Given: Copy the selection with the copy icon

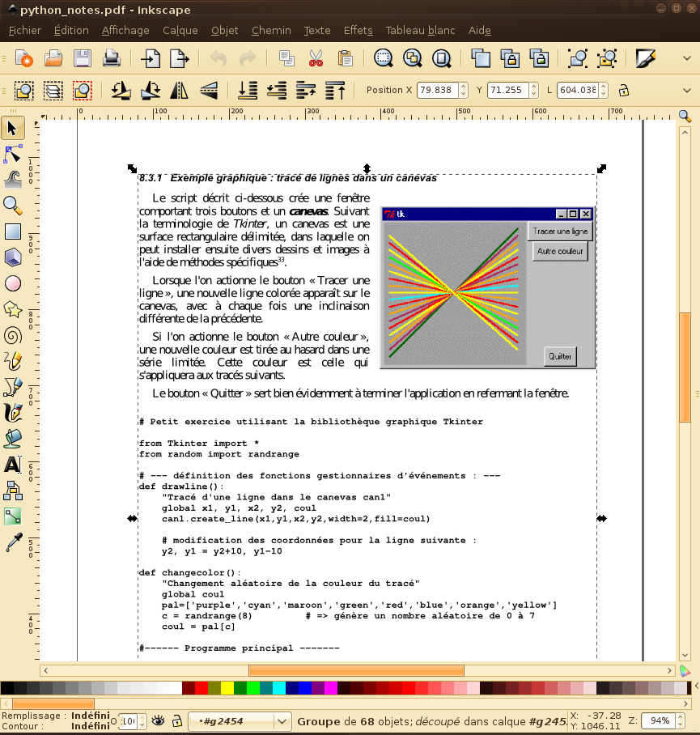Looking at the screenshot, I should pos(286,58).
